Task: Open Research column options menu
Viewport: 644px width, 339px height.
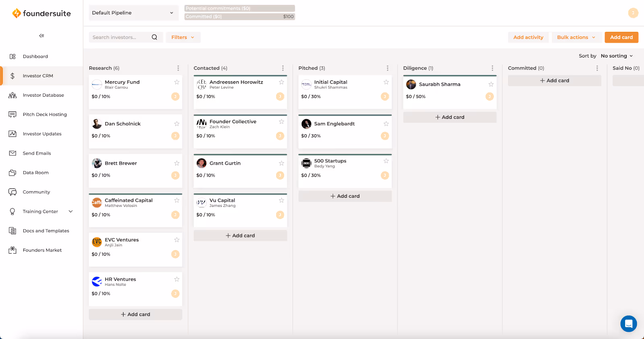Action: [x=178, y=68]
